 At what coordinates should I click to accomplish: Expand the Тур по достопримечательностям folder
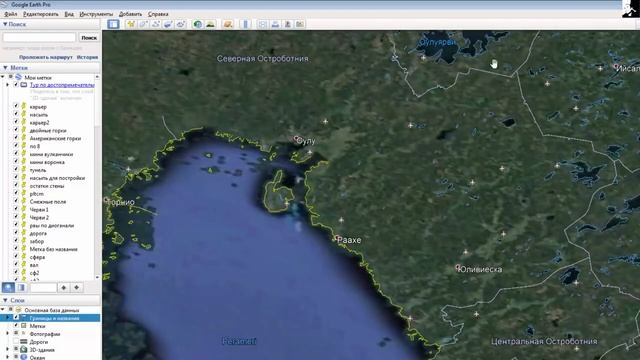coord(7,85)
